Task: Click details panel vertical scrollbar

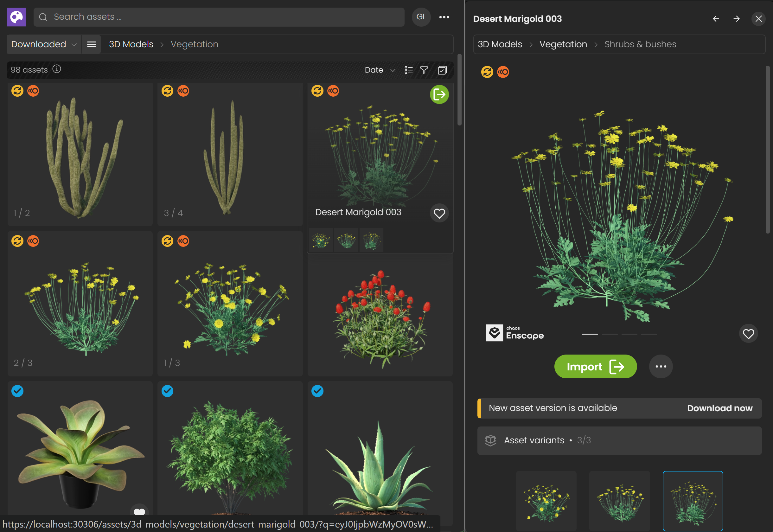Action: click(x=767, y=150)
